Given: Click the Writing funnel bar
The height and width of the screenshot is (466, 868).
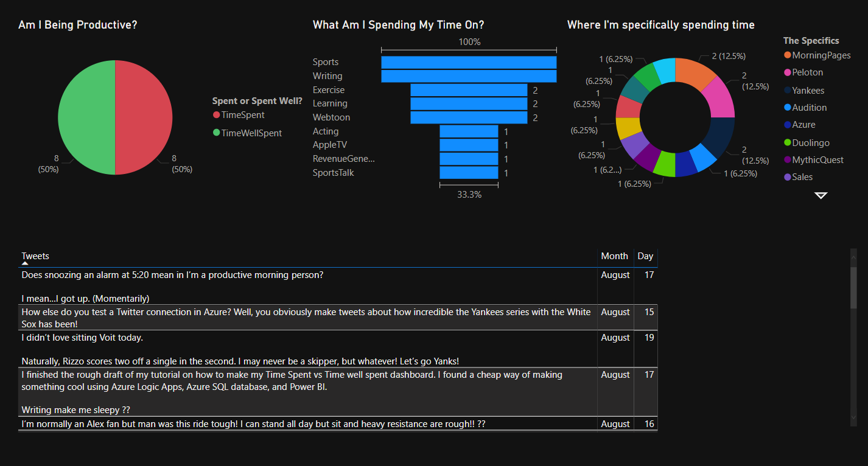Looking at the screenshot, I should click(x=469, y=76).
